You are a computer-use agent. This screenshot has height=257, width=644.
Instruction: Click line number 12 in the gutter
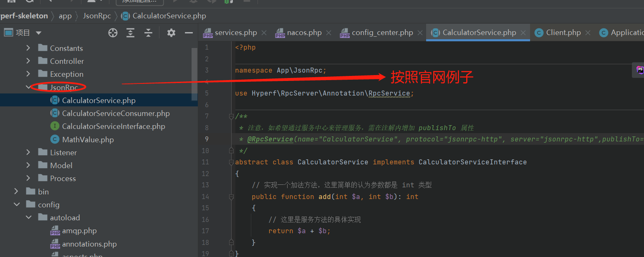point(205,174)
